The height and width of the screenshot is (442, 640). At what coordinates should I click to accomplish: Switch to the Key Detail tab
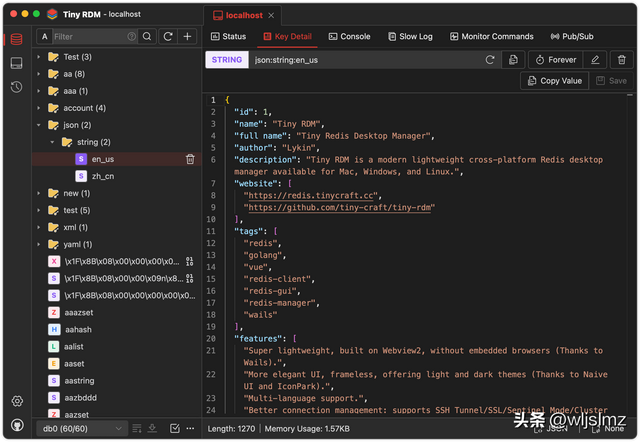(287, 36)
